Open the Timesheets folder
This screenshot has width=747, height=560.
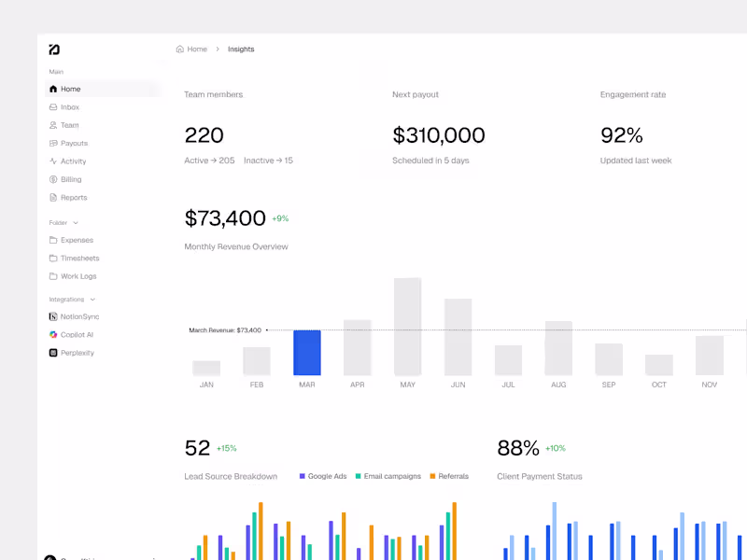click(x=78, y=258)
